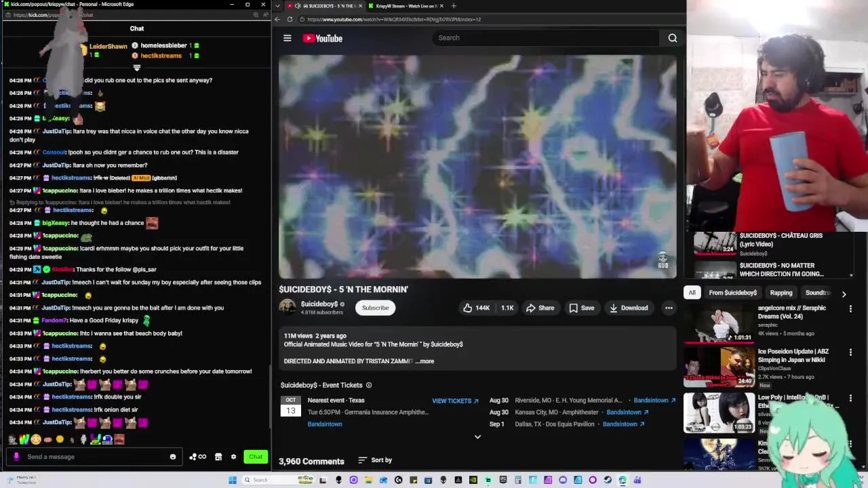Open the video's three-dot more actions menu

pos(669,308)
